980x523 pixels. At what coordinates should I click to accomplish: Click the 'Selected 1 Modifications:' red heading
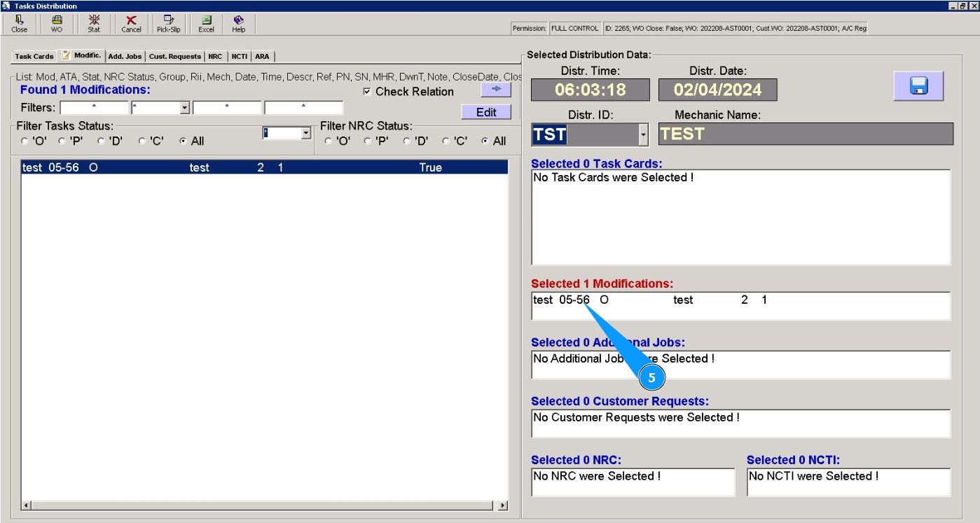[x=602, y=284]
